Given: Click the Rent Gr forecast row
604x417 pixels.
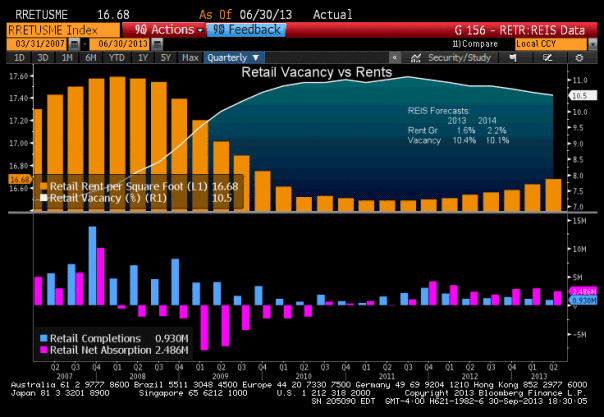Looking at the screenshot, I should coord(457,131).
